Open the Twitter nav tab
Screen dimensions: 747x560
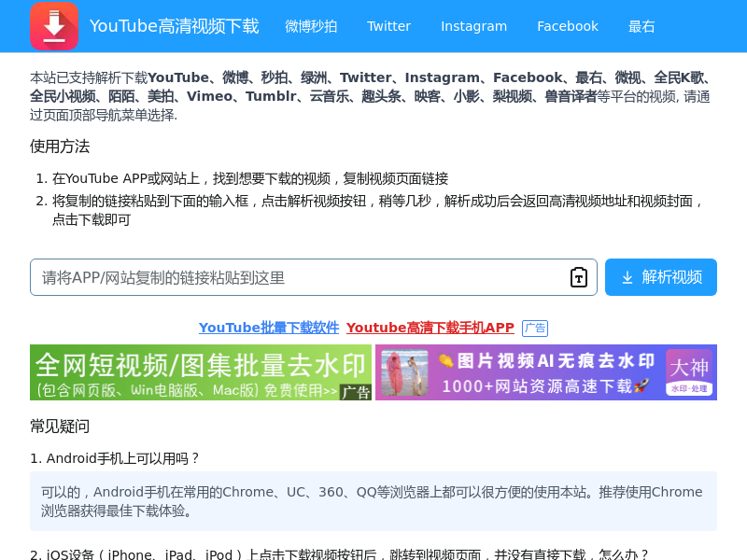coord(388,26)
